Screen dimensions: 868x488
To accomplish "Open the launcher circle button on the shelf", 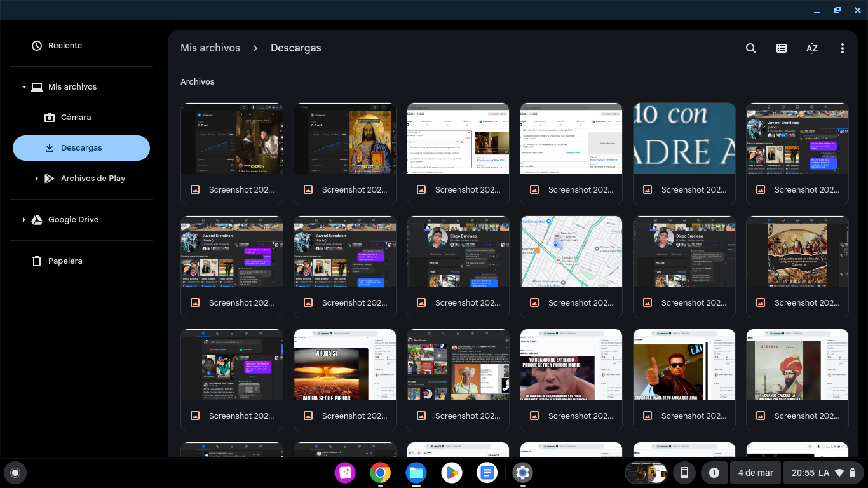I will tap(15, 473).
